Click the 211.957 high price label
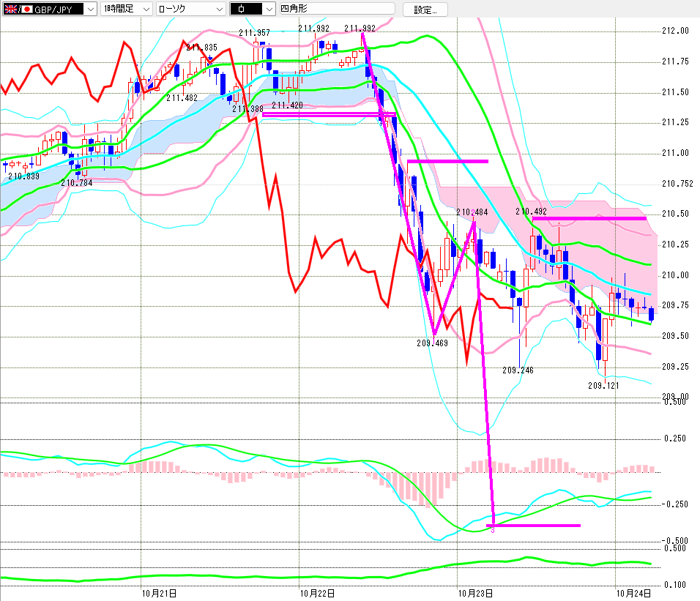Image resolution: width=700 pixels, height=601 pixels. pyautogui.click(x=255, y=32)
